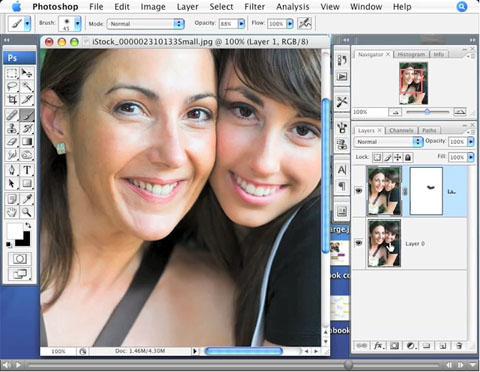Create a new layer button
Viewport: 480px width, 372px height.
tap(443, 346)
